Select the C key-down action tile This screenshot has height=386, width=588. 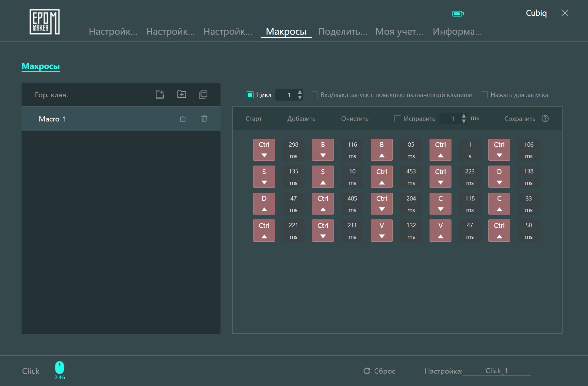tap(440, 203)
